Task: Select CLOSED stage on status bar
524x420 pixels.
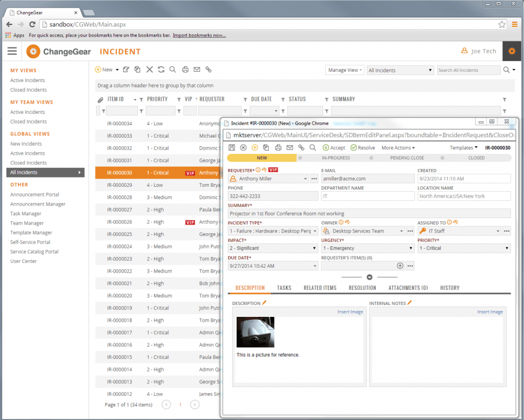Action: [476, 158]
